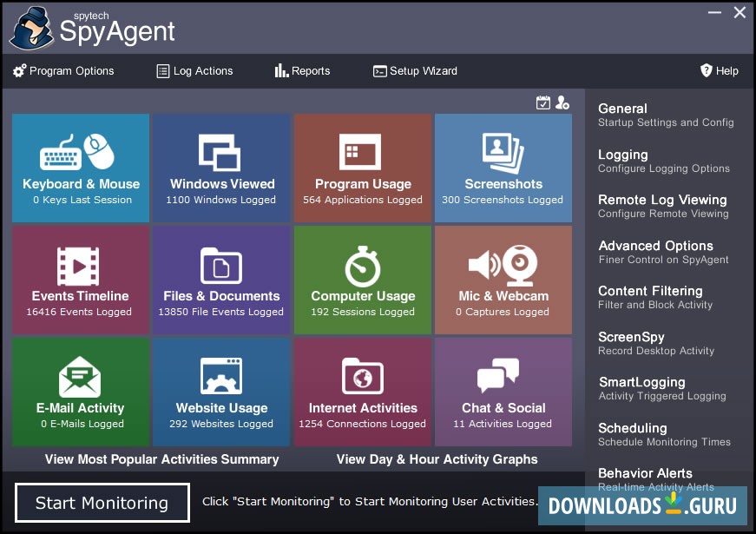
Task: Click the Internet Activities globe folder icon
Action: 363,376
